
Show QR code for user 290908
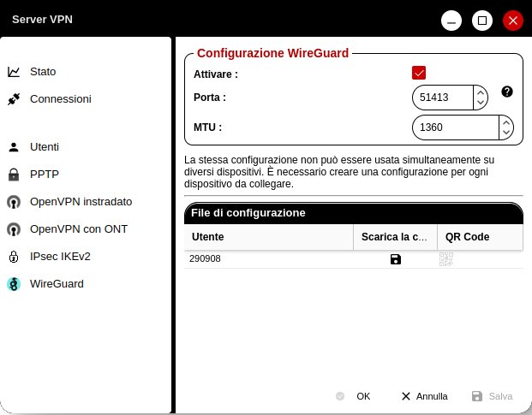tap(446, 259)
